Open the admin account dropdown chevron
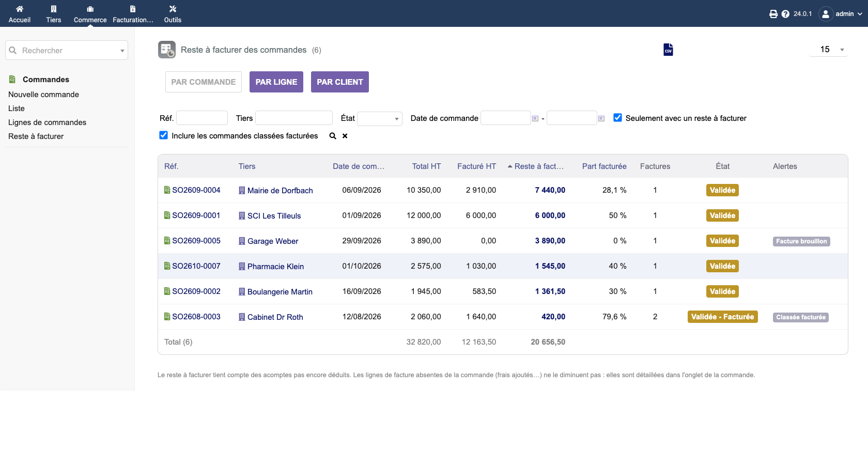868x465 pixels. 860,14
